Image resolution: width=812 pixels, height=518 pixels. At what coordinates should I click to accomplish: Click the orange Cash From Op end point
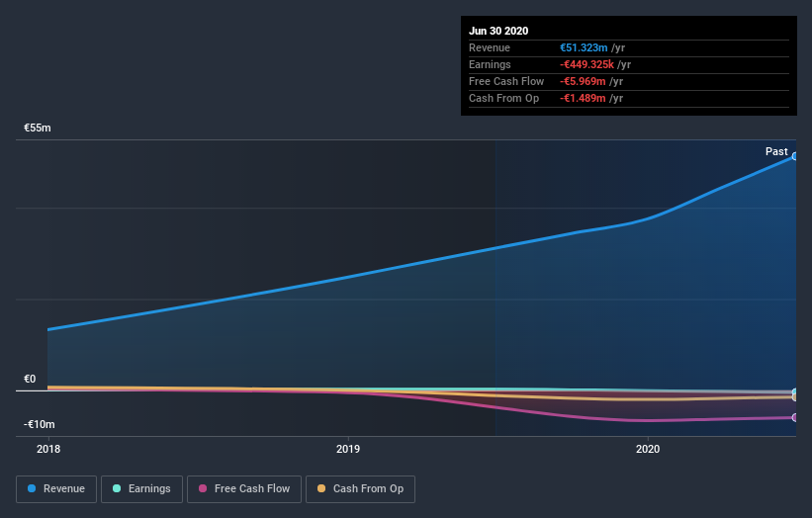click(795, 397)
